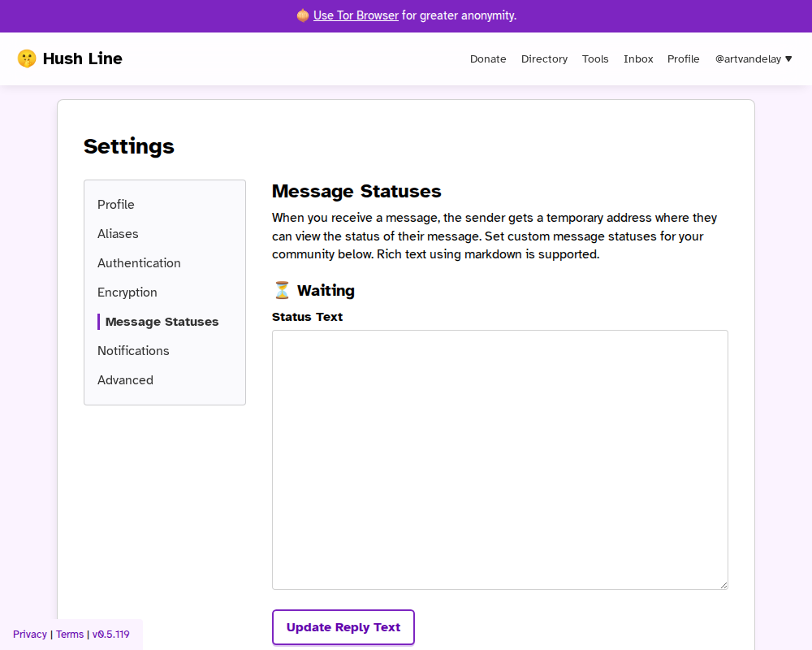Go to the Hush Line home title
The height and width of the screenshot is (650, 812).
click(82, 58)
